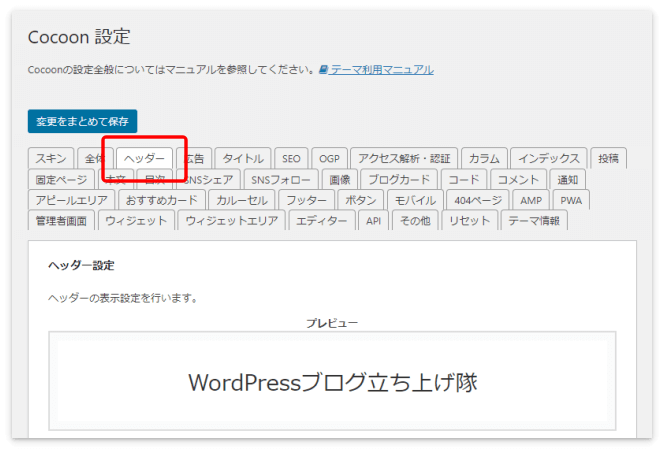Switch to the 管理者画面 tab
Screen dimensions: 664x451
[x=61, y=220]
